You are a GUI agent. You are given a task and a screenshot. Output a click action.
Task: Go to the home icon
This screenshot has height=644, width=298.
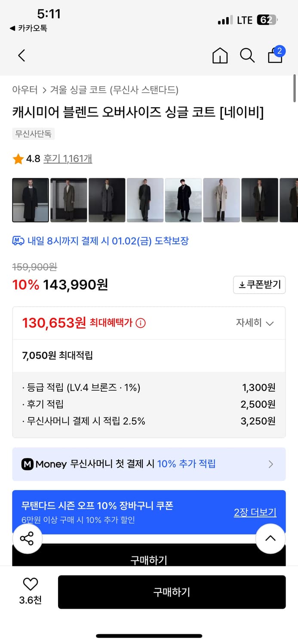click(220, 56)
